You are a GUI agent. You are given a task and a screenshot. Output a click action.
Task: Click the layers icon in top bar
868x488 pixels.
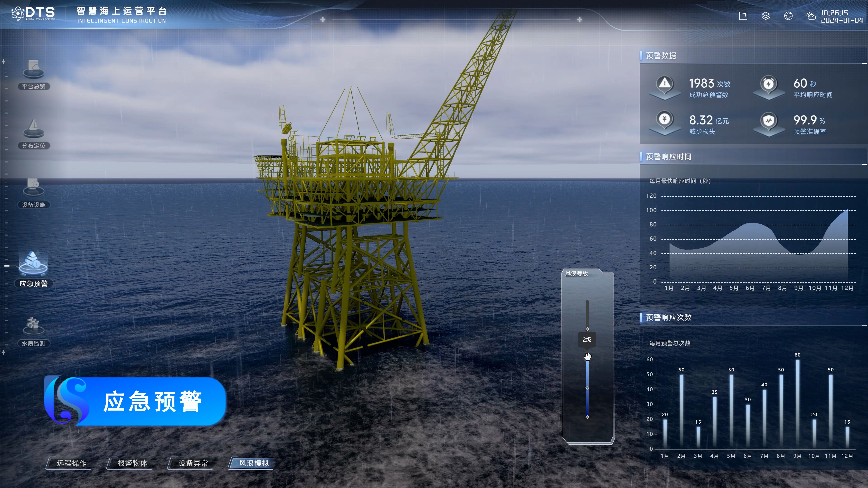(x=766, y=16)
